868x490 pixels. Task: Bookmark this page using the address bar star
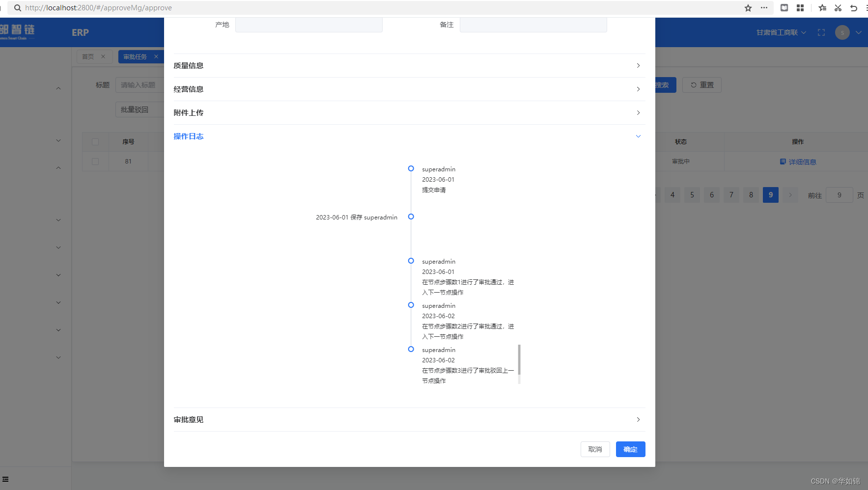click(x=748, y=8)
